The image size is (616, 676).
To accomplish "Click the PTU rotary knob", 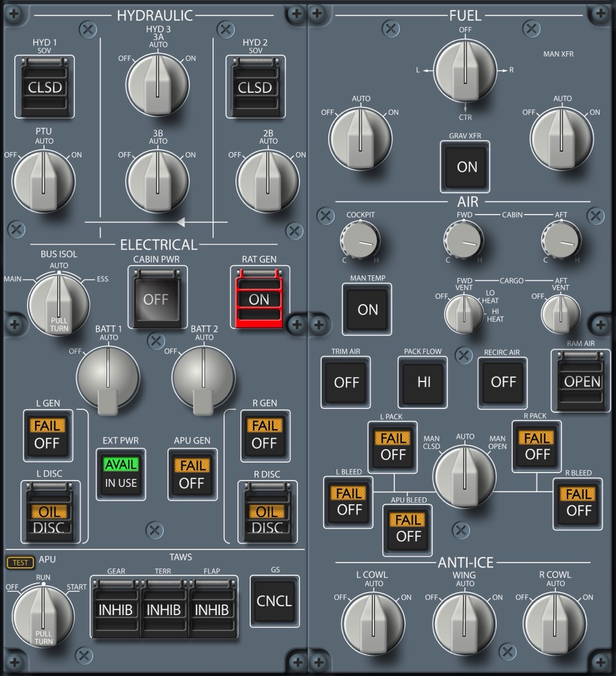I will (43, 181).
